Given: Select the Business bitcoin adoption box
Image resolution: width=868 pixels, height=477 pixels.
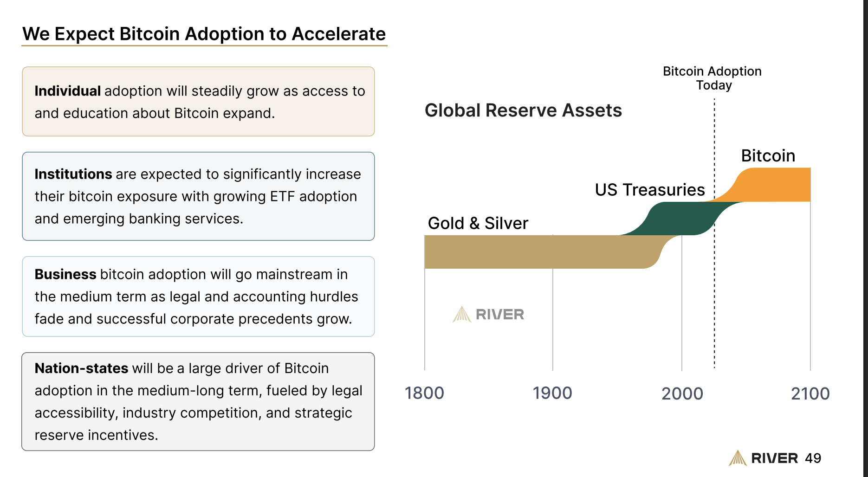Looking at the screenshot, I should coord(198,297).
